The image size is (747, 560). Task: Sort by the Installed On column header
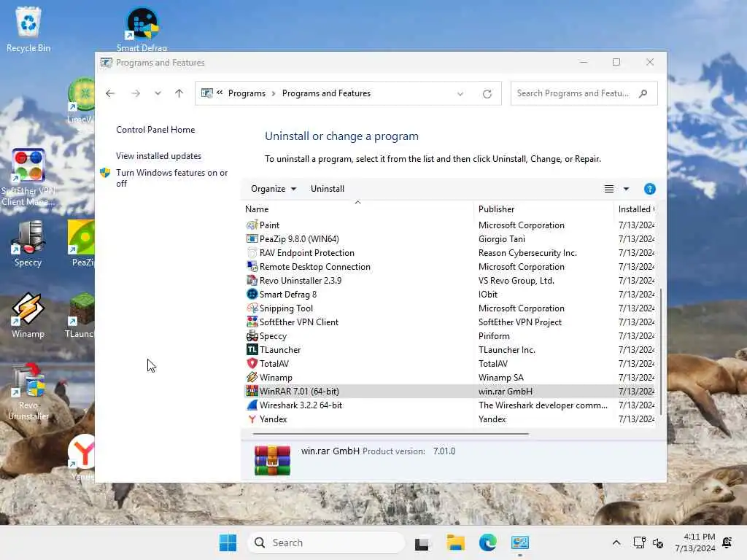click(635, 209)
